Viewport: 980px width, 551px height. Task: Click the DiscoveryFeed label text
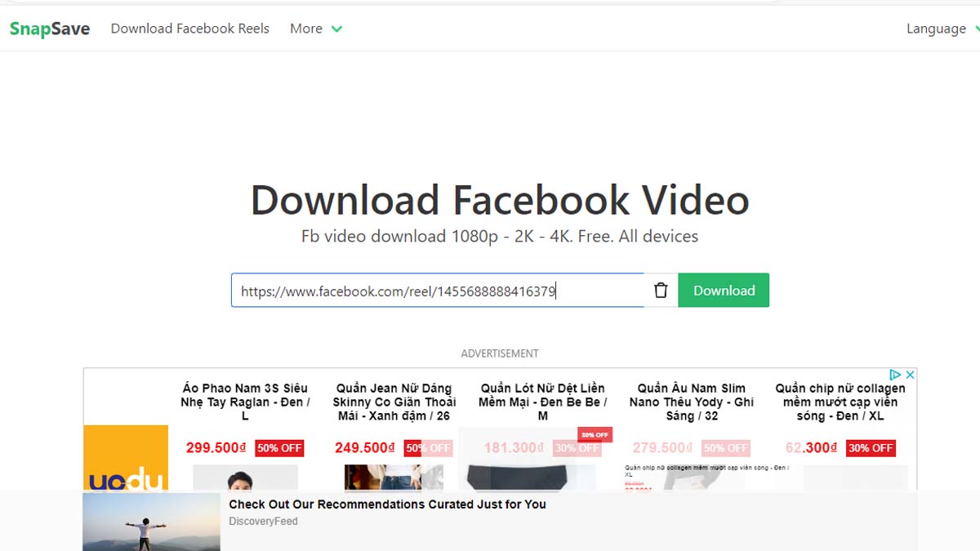263,520
